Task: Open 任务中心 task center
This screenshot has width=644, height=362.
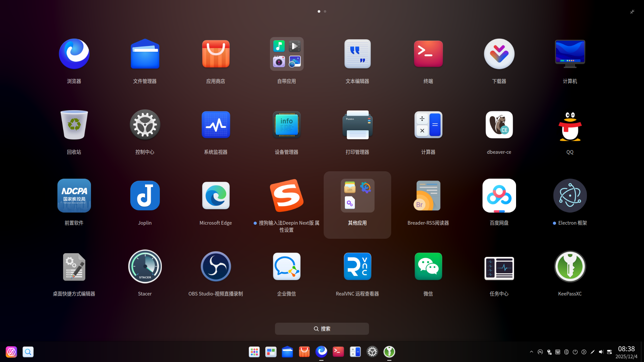Action: click(x=499, y=268)
